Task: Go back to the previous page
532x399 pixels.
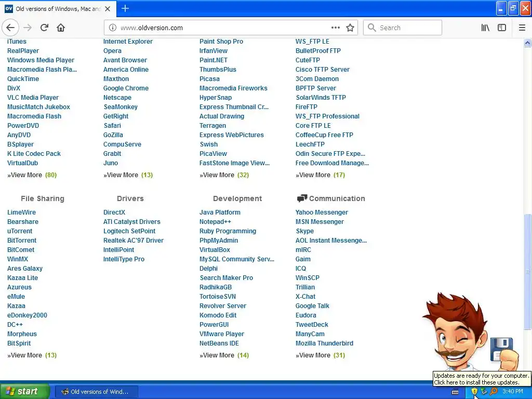Action: click(x=10, y=28)
